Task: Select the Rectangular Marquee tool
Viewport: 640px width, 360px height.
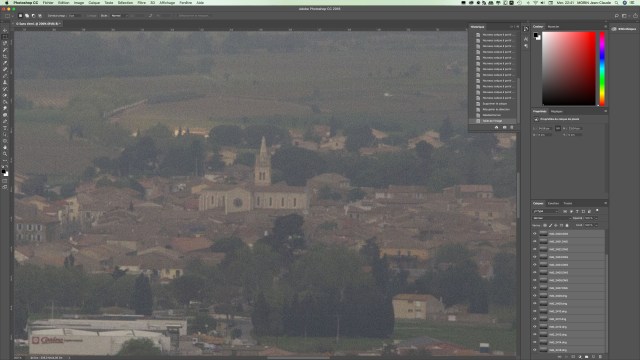Action: [5, 37]
